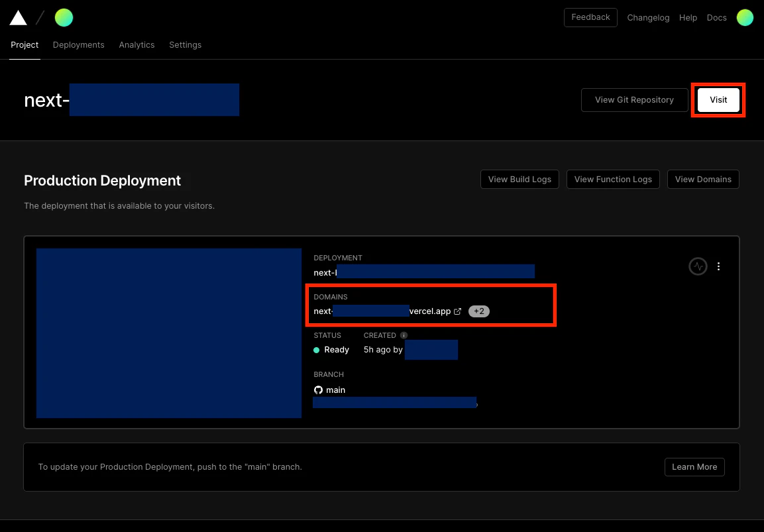This screenshot has height=532, width=764.
Task: Click the GitHub icon beside main branch
Action: point(318,390)
